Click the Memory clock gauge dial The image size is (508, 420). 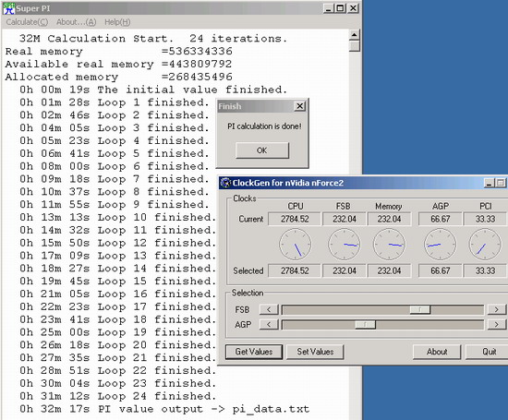pyautogui.click(x=389, y=245)
